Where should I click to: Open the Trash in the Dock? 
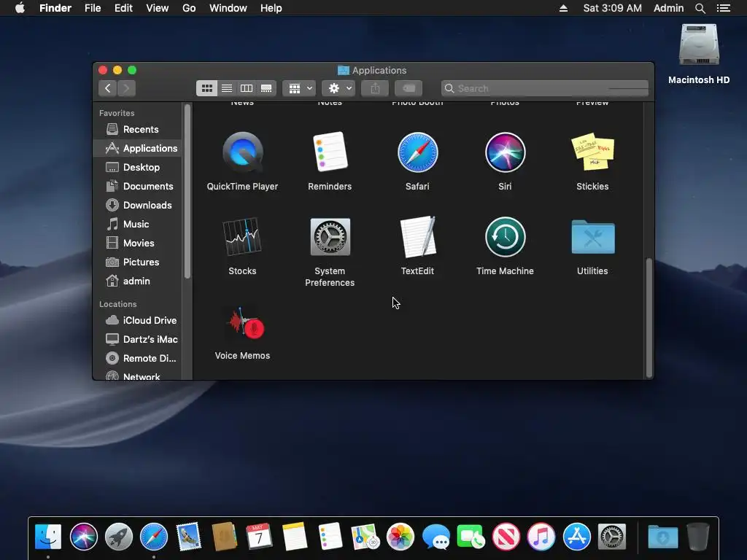(698, 537)
